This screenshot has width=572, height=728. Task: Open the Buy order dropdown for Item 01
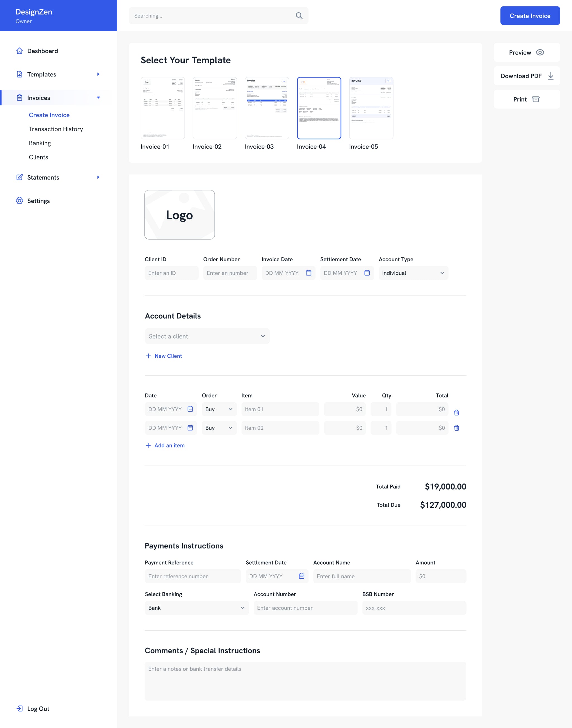(x=219, y=409)
